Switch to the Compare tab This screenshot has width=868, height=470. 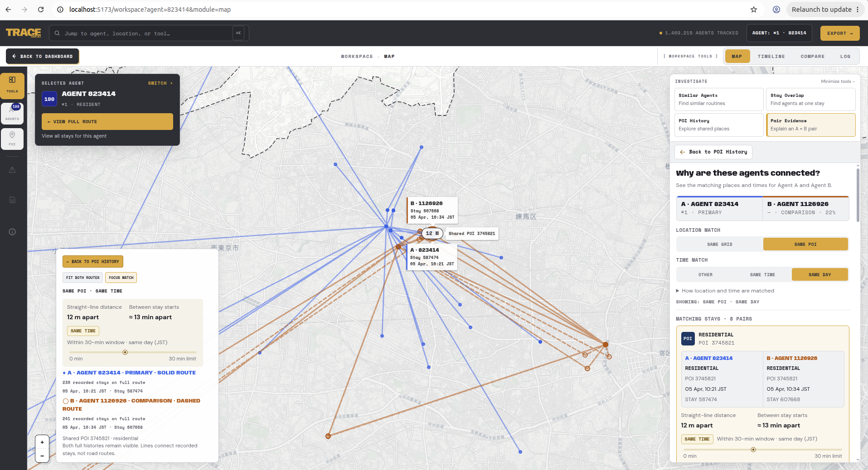(x=812, y=57)
